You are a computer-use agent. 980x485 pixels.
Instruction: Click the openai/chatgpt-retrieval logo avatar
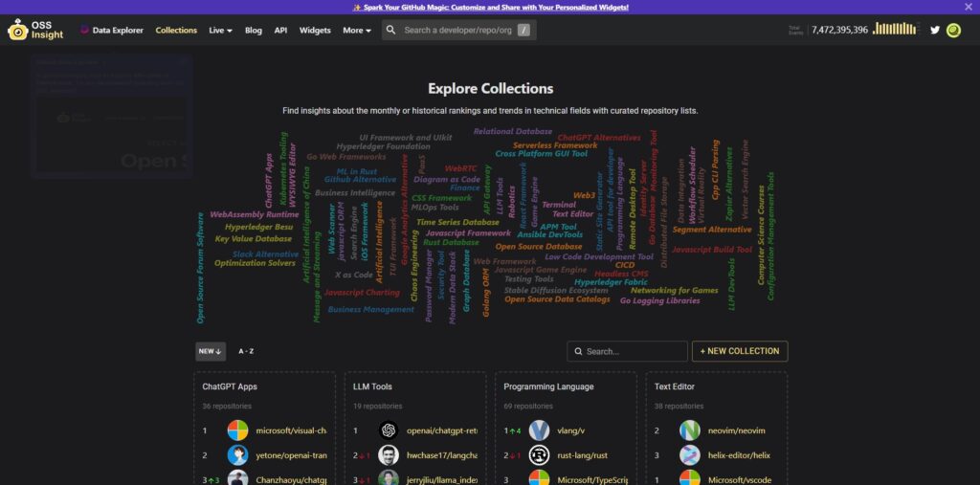pos(389,430)
